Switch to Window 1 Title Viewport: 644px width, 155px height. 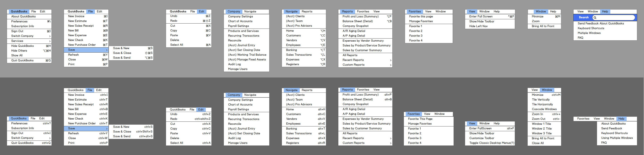[x=544, y=124]
